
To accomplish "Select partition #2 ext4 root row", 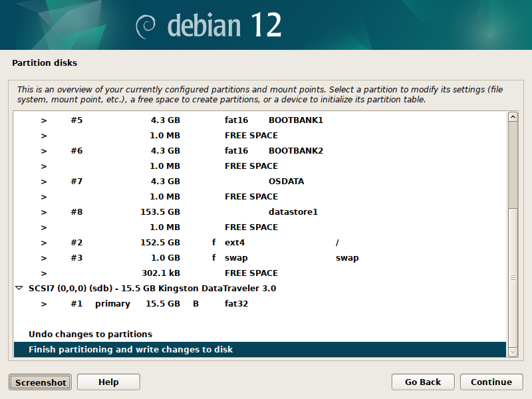I will point(260,243).
